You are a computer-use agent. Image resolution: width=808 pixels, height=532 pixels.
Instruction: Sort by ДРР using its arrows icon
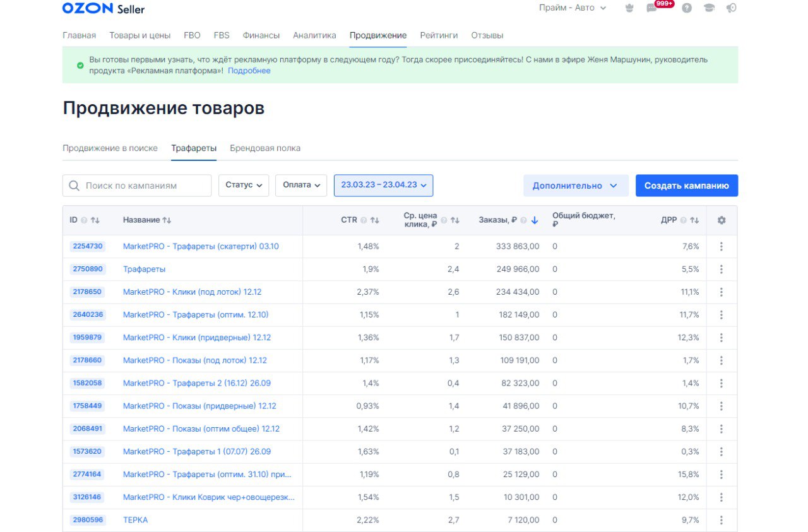click(694, 220)
